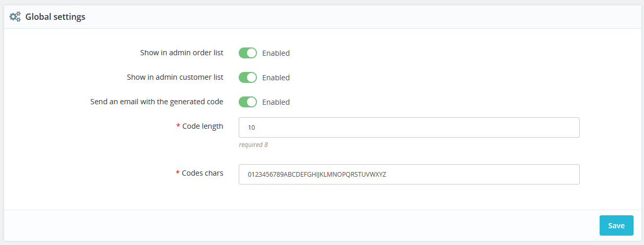
Task: Click the 'required 8' hint text
Action: [x=253, y=144]
